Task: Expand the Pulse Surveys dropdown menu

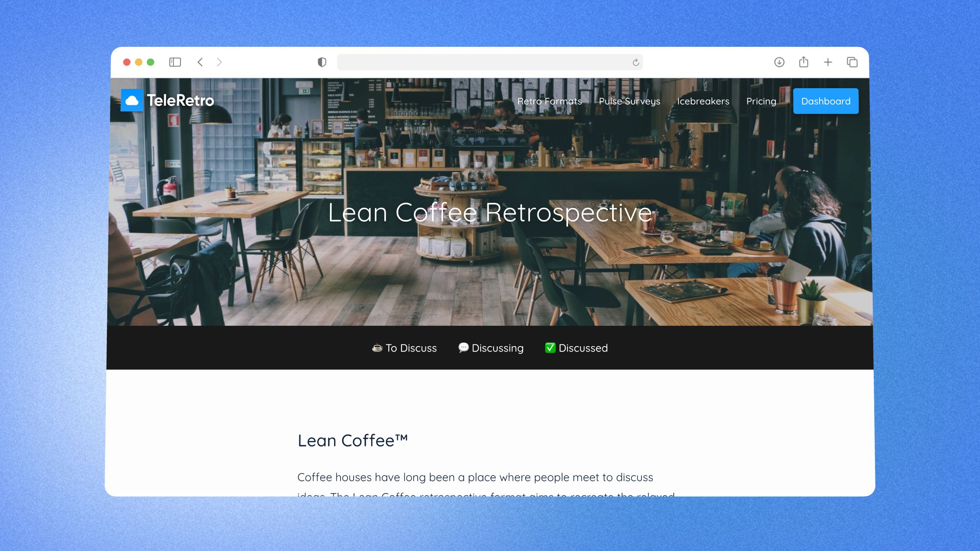Action: 629,101
